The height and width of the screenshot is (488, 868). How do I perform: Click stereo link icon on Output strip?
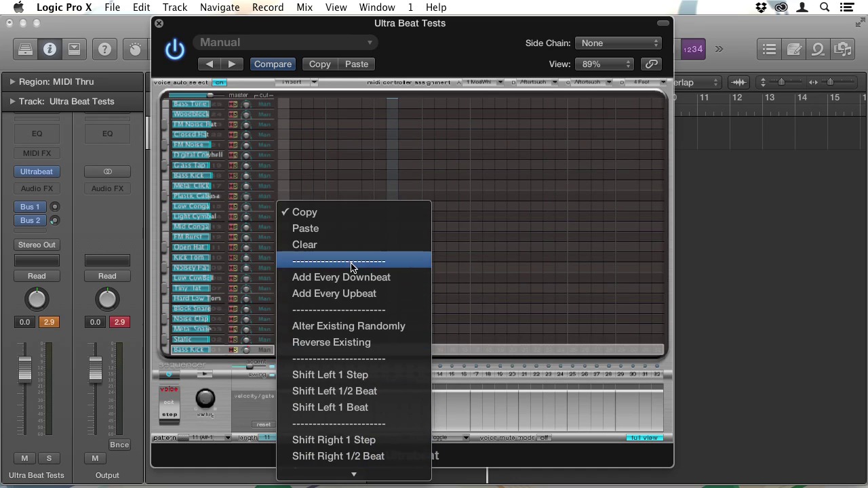[107, 171]
